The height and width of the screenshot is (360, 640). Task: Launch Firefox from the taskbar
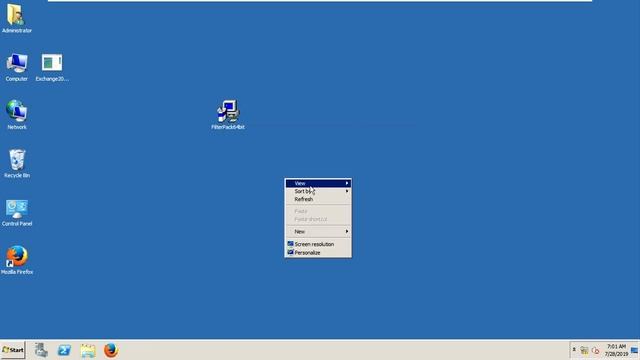click(111, 350)
